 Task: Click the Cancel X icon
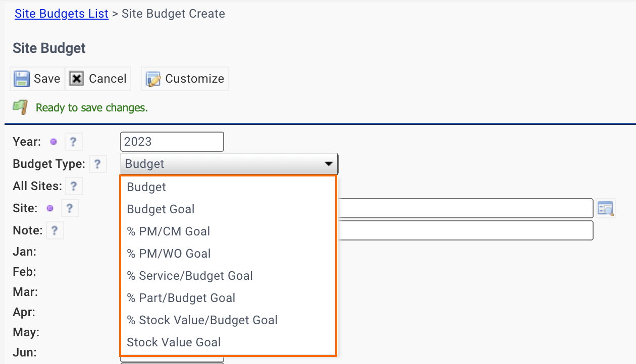[x=77, y=79]
